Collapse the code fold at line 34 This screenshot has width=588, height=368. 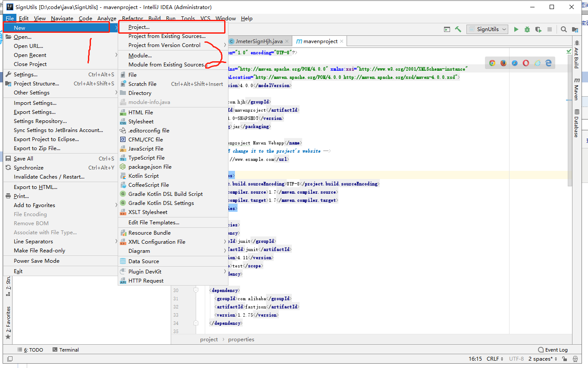click(196, 323)
